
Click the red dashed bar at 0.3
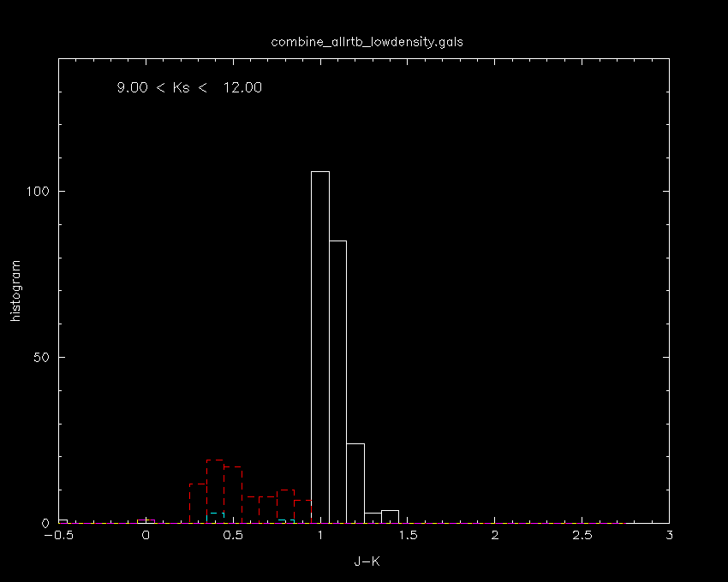(x=198, y=503)
